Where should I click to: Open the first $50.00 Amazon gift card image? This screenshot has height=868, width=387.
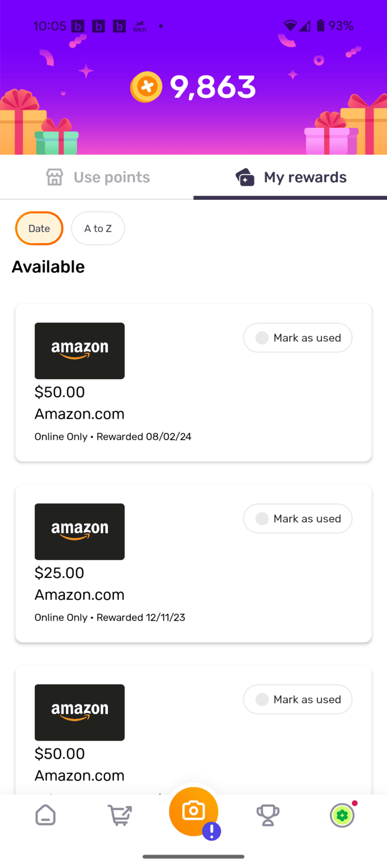pyautogui.click(x=80, y=351)
